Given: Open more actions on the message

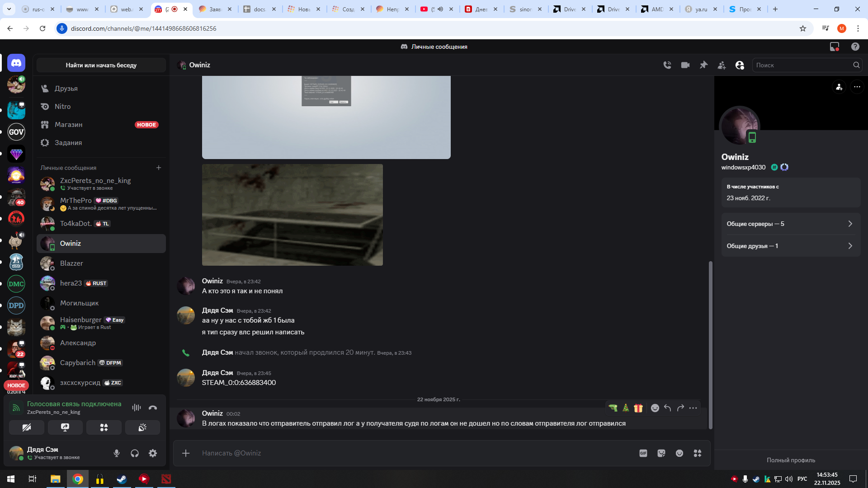Looking at the screenshot, I should point(693,408).
